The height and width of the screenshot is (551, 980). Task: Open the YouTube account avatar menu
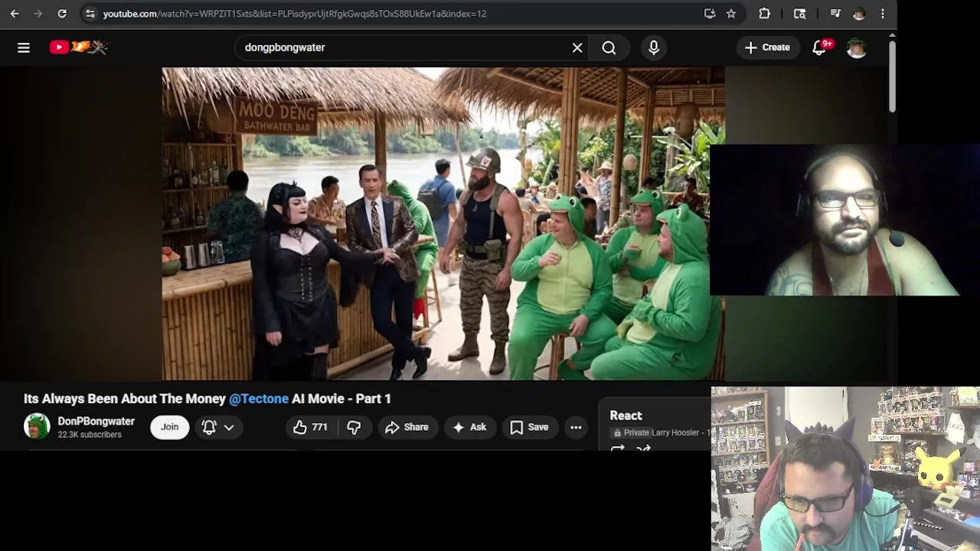(x=857, y=47)
